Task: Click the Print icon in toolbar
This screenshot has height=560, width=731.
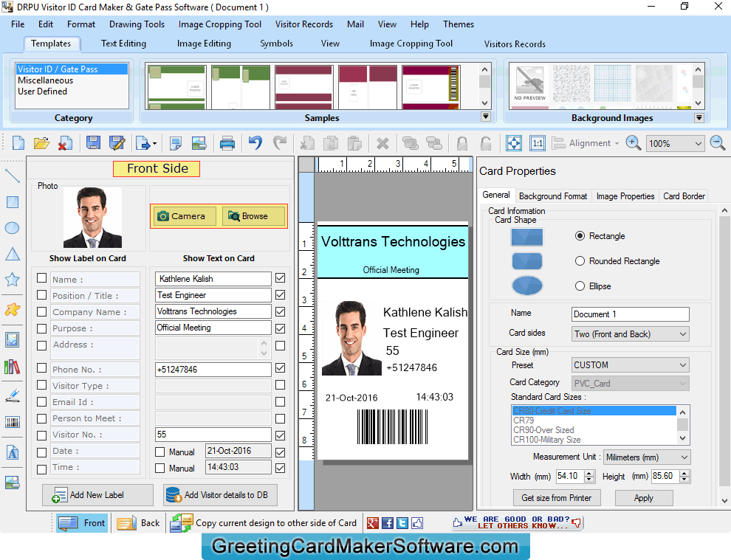Action: click(227, 143)
